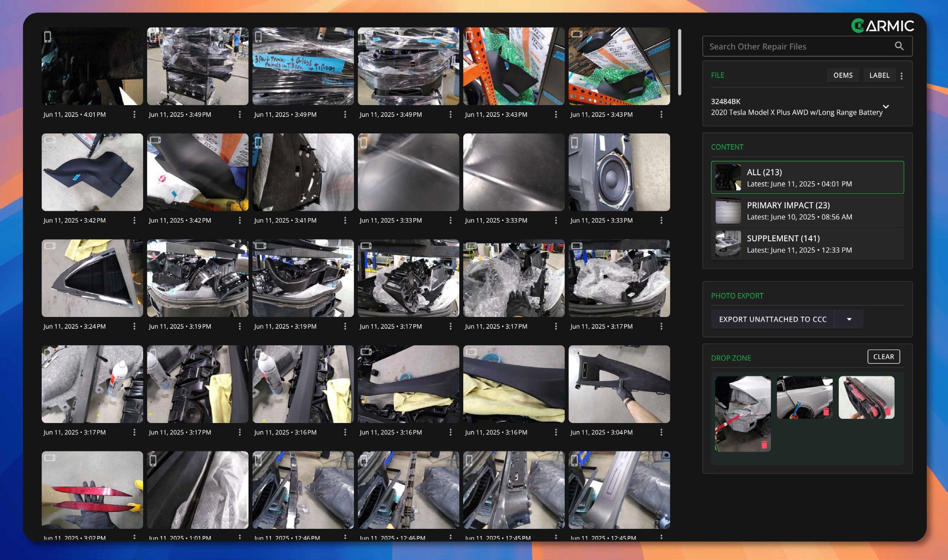
Task: Click Export Unattached to CCC
Action: [x=772, y=319]
